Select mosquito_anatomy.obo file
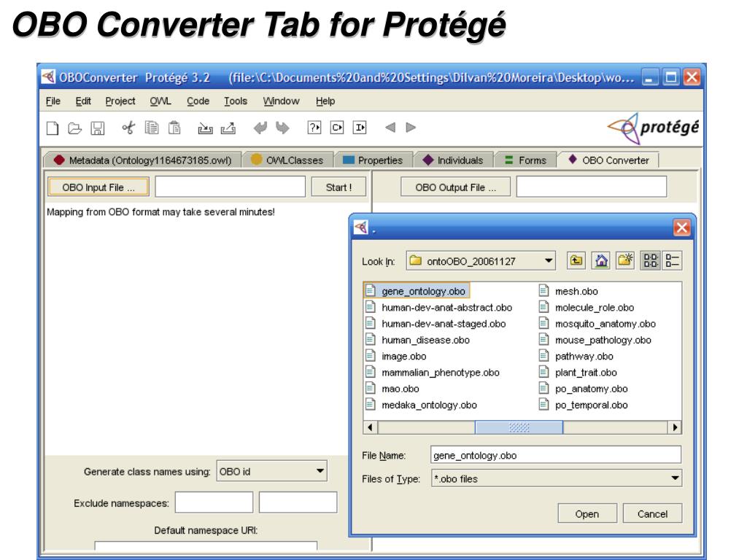The width and height of the screenshot is (747, 560). click(597, 324)
